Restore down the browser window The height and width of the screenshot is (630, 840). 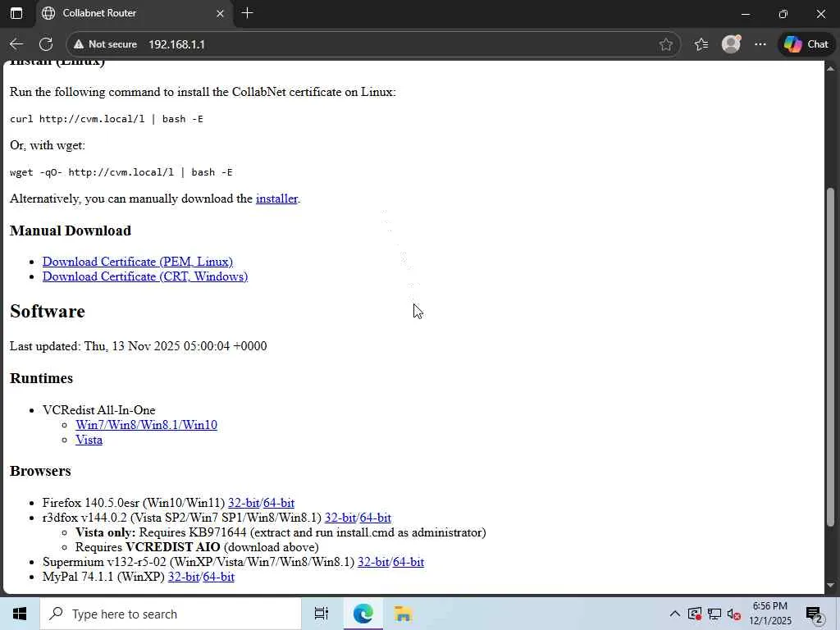coord(783,14)
